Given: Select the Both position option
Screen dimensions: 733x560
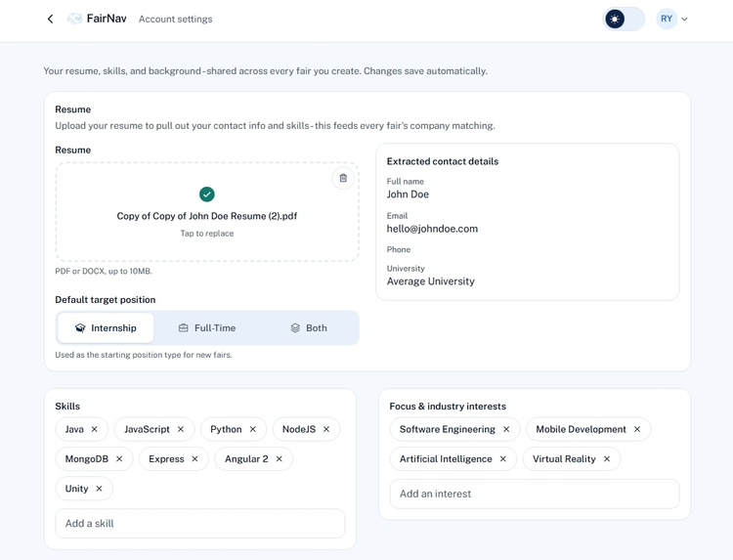Looking at the screenshot, I should point(309,327).
